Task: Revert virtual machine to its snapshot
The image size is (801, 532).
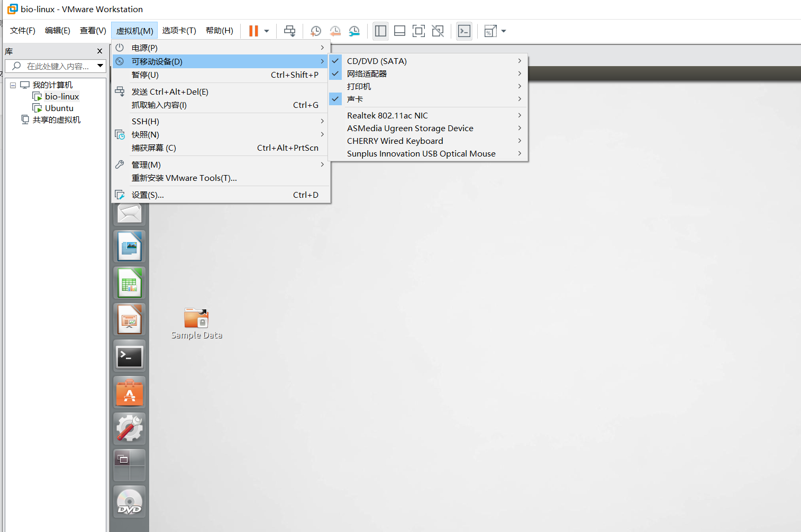Action: [335, 31]
